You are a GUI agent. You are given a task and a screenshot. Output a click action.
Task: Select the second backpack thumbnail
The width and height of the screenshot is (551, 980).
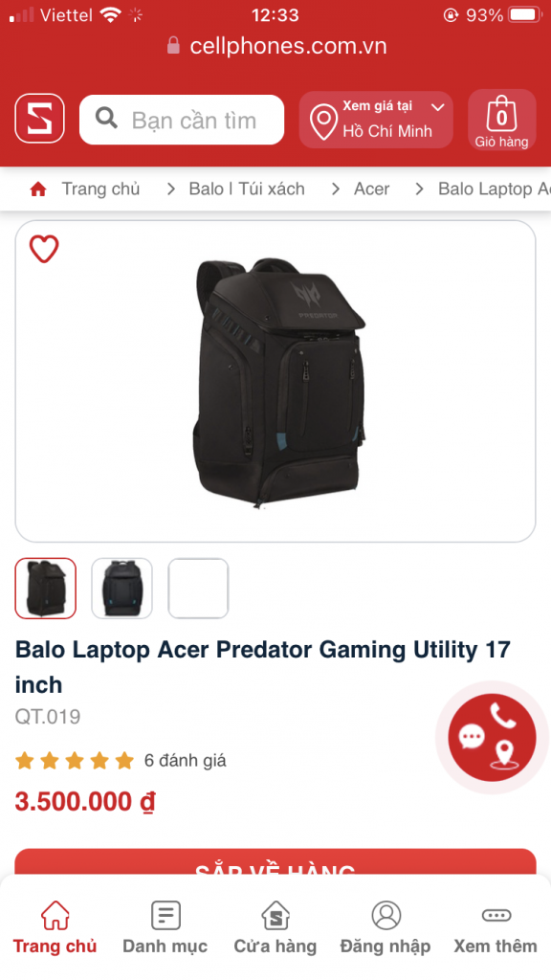(121, 589)
